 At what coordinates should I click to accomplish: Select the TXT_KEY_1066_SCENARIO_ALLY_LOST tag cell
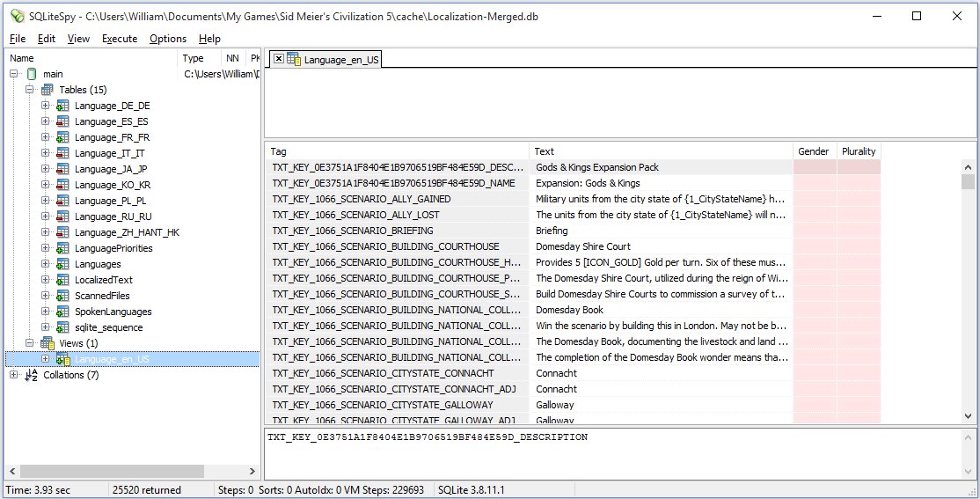399,215
